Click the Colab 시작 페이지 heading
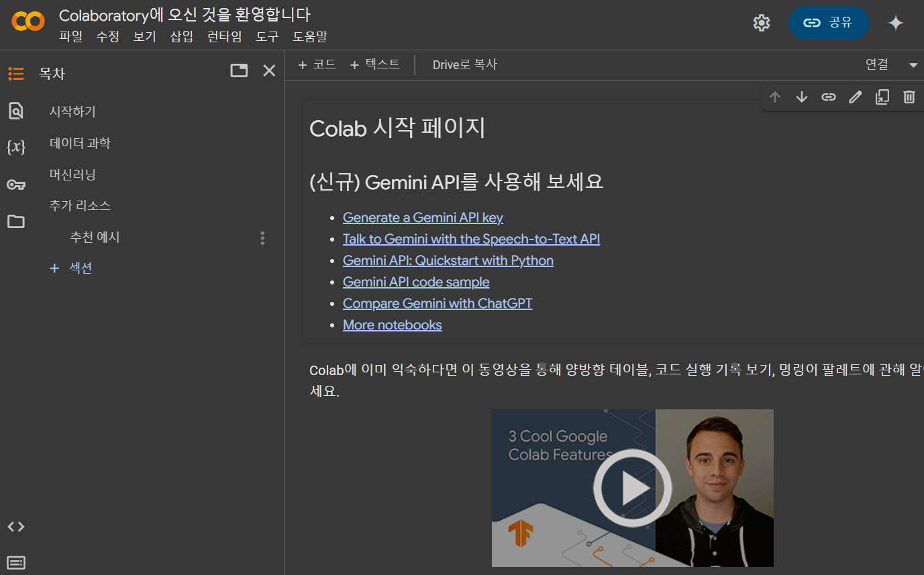 [x=397, y=127]
